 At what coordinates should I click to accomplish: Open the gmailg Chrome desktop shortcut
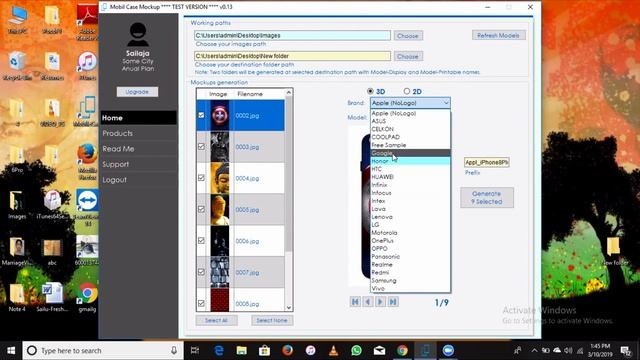[x=87, y=297]
